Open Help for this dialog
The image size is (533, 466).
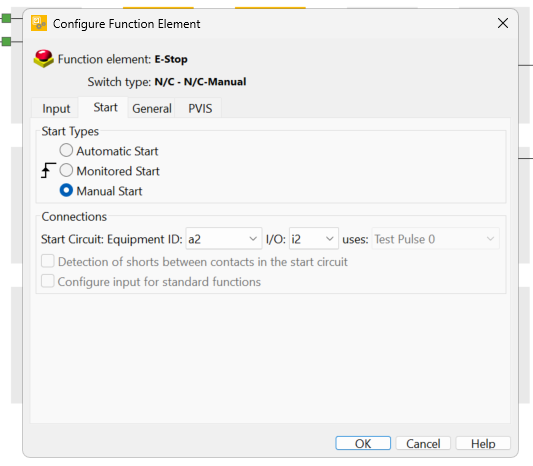483,443
